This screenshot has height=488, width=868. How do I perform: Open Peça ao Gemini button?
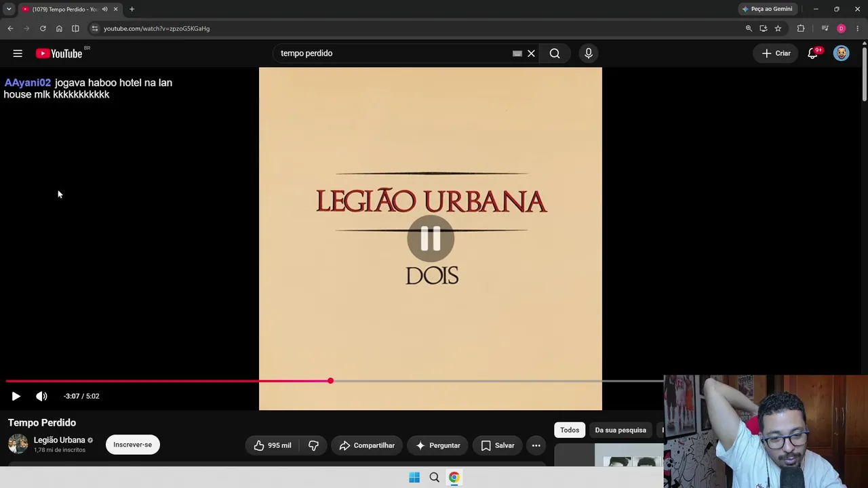click(x=767, y=9)
